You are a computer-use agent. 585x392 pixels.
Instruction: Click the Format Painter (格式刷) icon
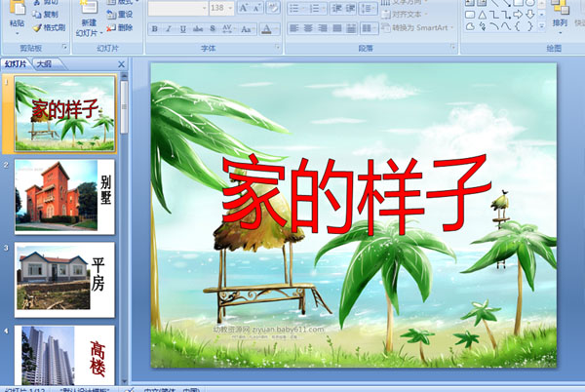tap(48, 27)
